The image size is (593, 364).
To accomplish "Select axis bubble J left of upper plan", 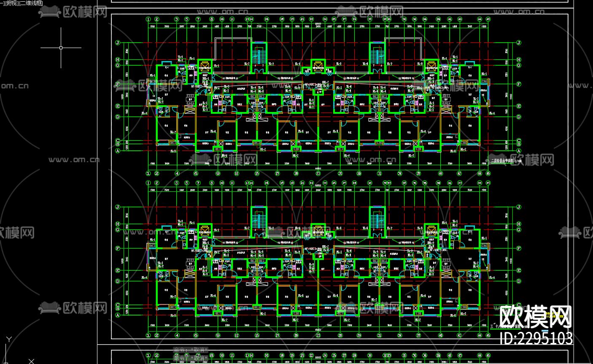I will pos(118,43).
